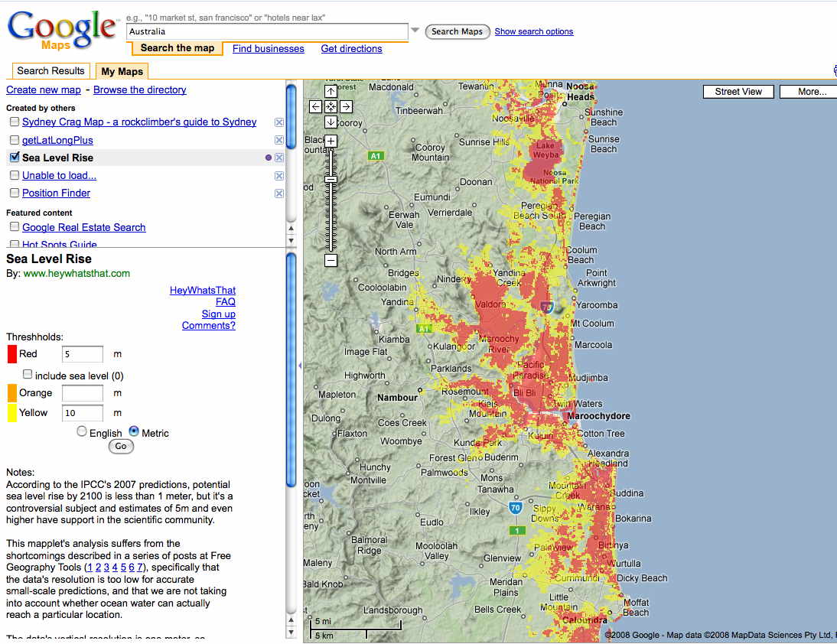Zoom out with the minus button
837x644 pixels.
coord(331,260)
